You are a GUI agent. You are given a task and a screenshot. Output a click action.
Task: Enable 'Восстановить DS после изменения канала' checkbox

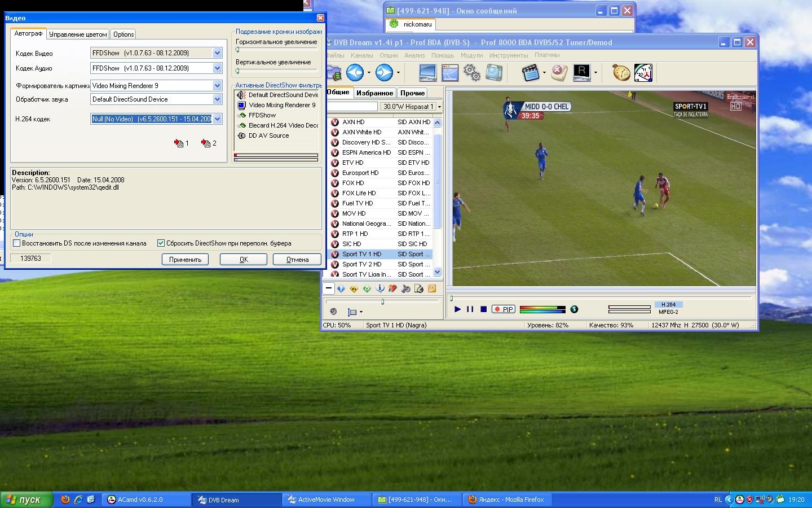pyautogui.click(x=17, y=243)
